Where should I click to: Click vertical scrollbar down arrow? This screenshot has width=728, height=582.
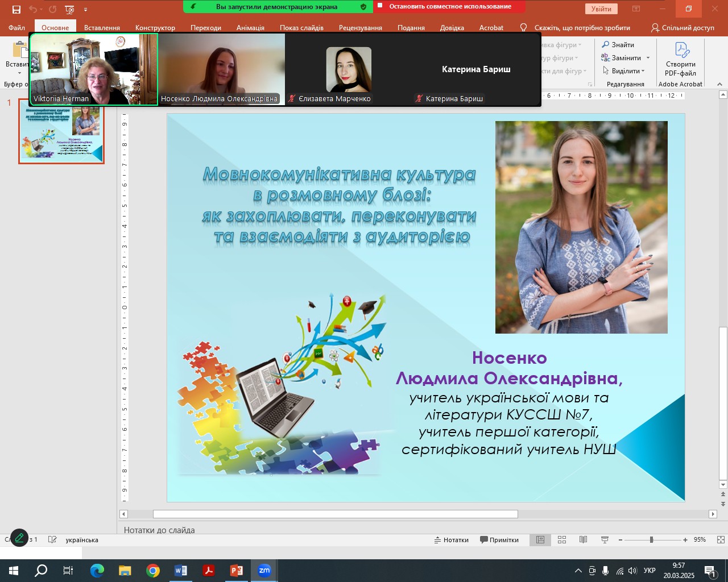pos(723,485)
